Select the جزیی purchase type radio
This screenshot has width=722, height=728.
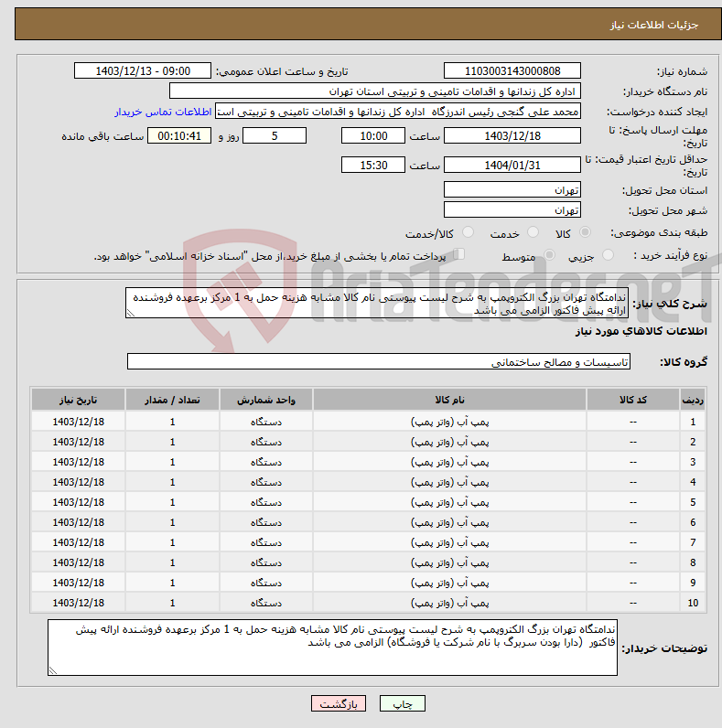tap(608, 255)
